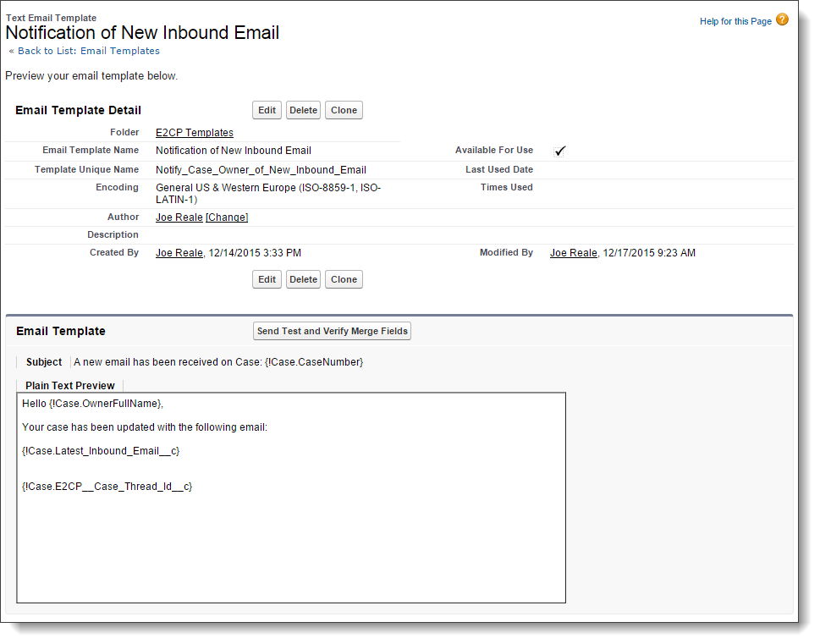
Task: Click the Help for this Page link
Action: (x=735, y=21)
